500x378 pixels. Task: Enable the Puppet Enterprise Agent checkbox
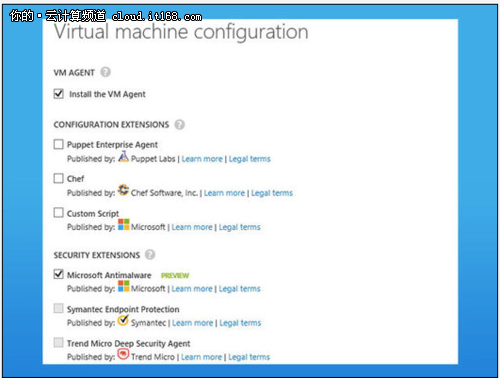[58, 144]
